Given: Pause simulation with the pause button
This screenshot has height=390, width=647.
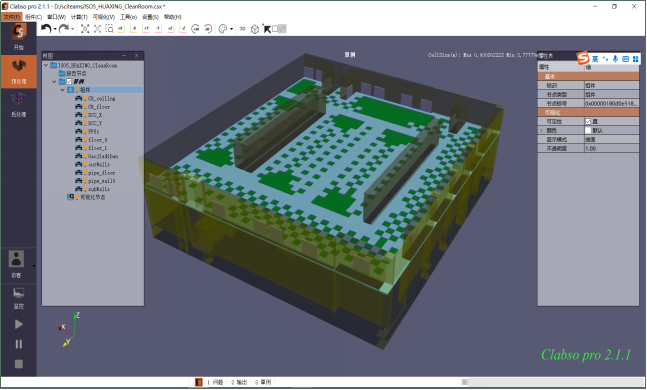Looking at the screenshot, I should pyautogui.click(x=19, y=344).
